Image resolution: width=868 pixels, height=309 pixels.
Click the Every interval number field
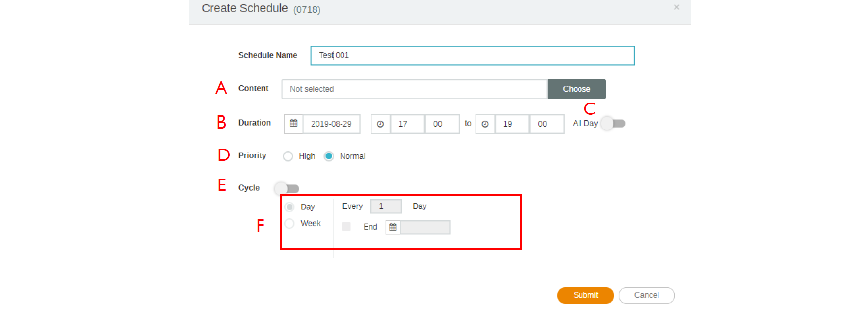point(386,206)
